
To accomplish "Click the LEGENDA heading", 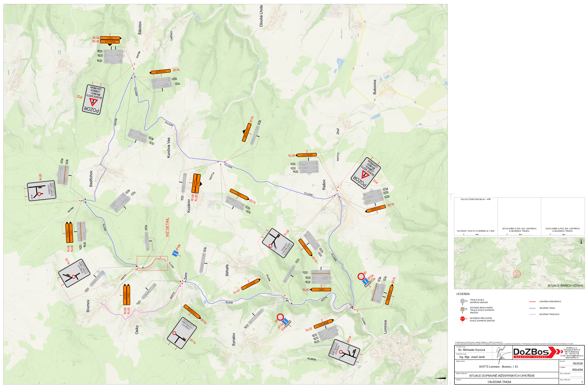I will coord(463,294).
